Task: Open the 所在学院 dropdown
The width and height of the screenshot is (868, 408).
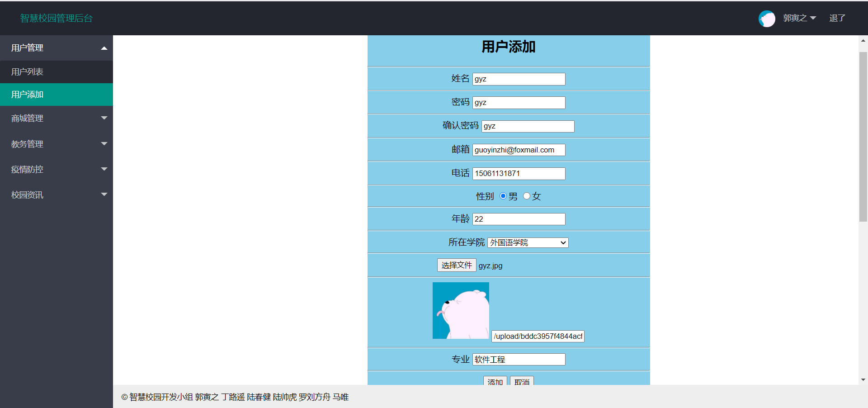Action: (528, 242)
